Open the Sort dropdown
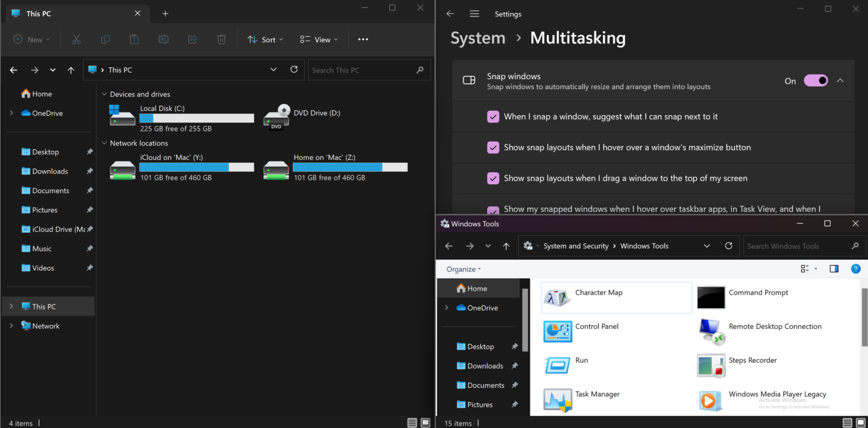Screen dimensions: 868x428 click(265, 39)
